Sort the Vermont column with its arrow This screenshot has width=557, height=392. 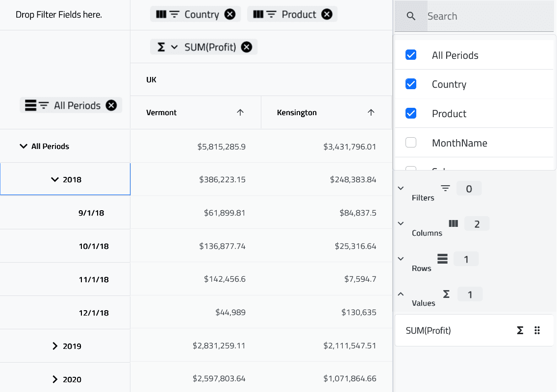coord(240,113)
